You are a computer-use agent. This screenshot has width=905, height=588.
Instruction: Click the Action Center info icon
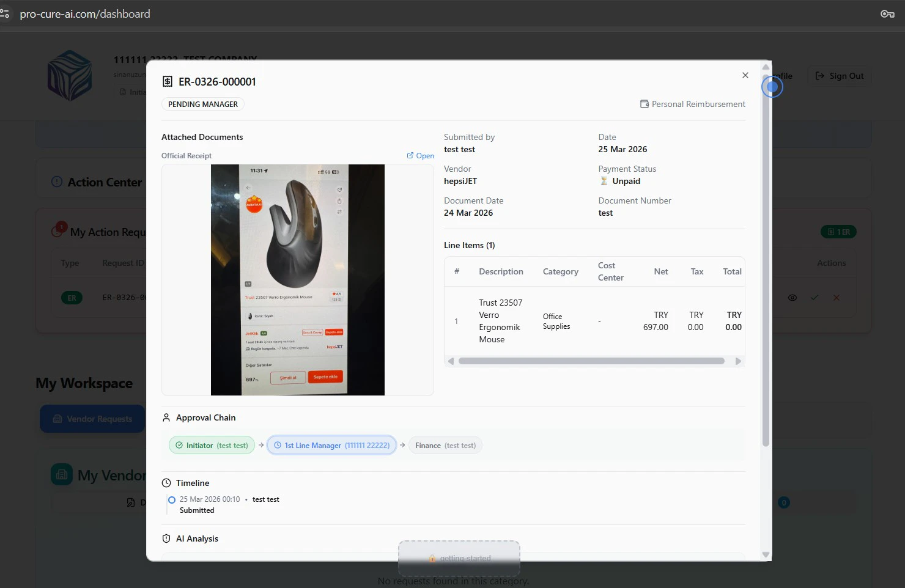[x=57, y=182]
